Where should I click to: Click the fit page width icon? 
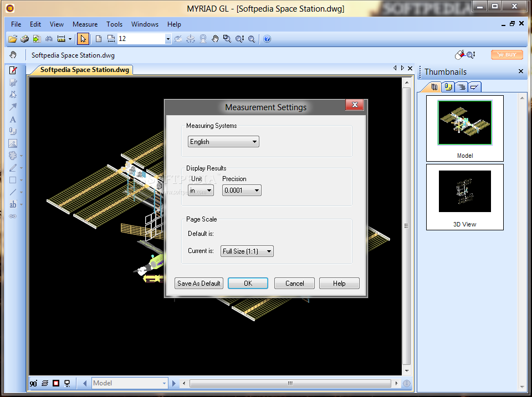(x=111, y=39)
